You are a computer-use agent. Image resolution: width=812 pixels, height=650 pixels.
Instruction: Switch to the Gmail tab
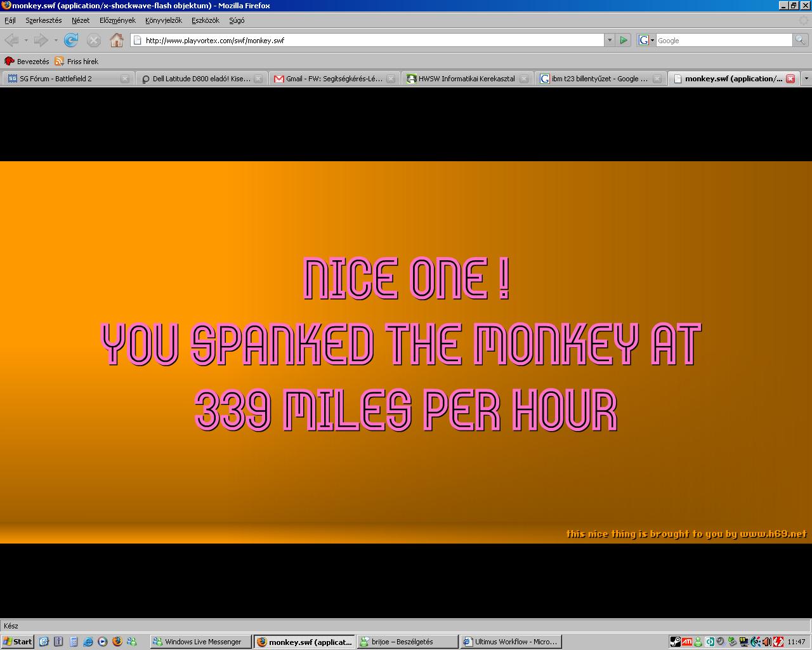[330, 79]
